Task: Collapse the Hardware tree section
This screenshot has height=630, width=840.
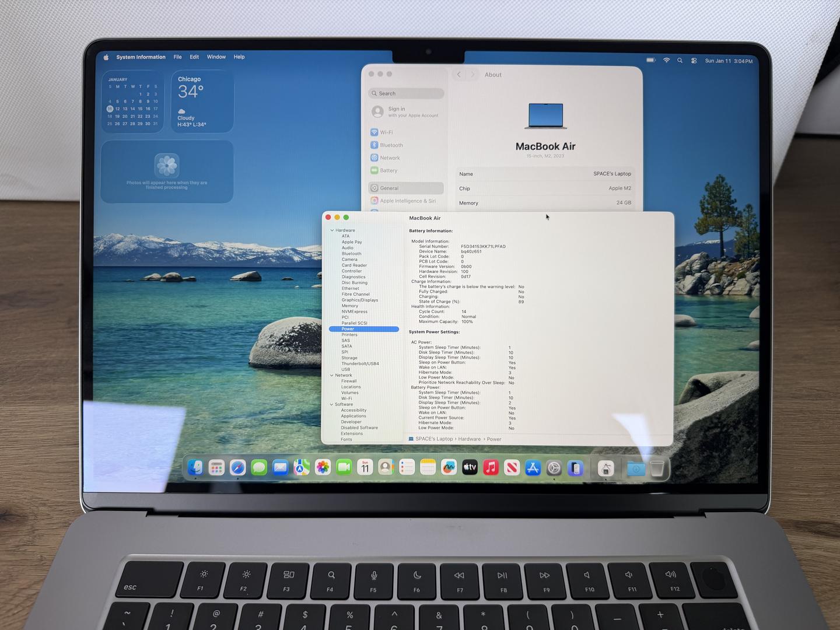Action: 332,230
